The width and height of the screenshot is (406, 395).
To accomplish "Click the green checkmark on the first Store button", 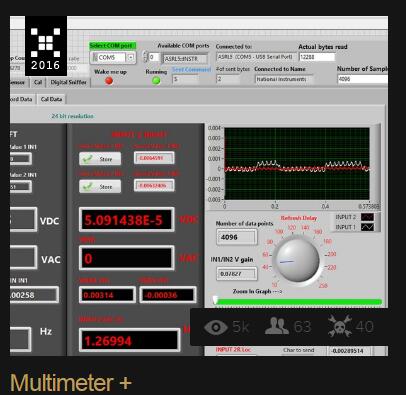I will 88,159.
